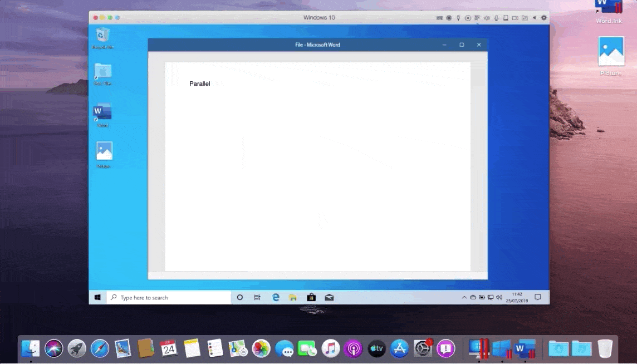Open Maps from the Dock
This screenshot has height=364, width=637.
point(238,348)
